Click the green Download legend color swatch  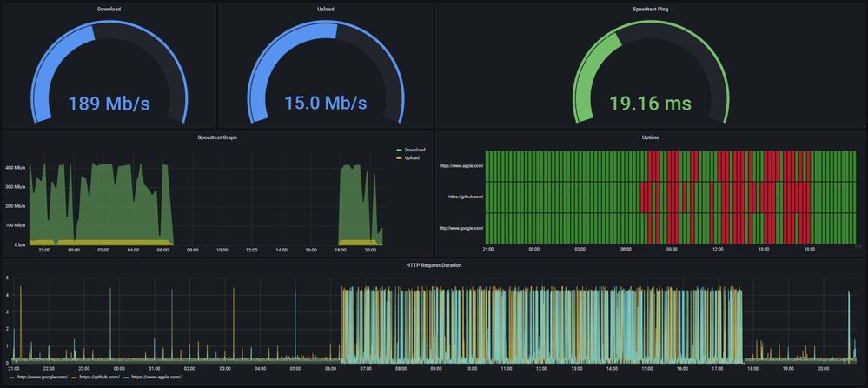399,151
